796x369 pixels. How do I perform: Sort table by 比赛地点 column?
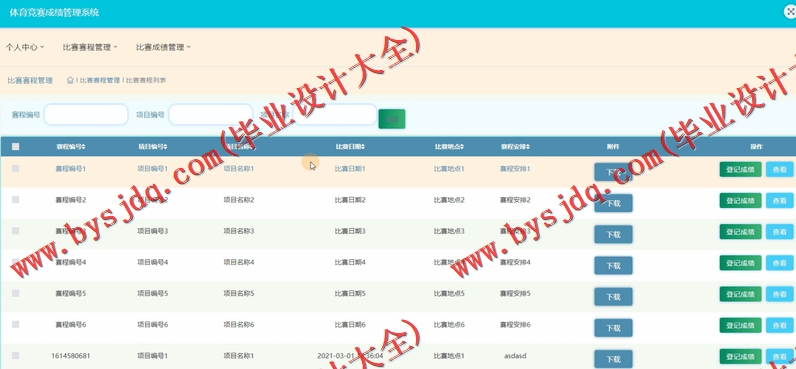tap(449, 147)
